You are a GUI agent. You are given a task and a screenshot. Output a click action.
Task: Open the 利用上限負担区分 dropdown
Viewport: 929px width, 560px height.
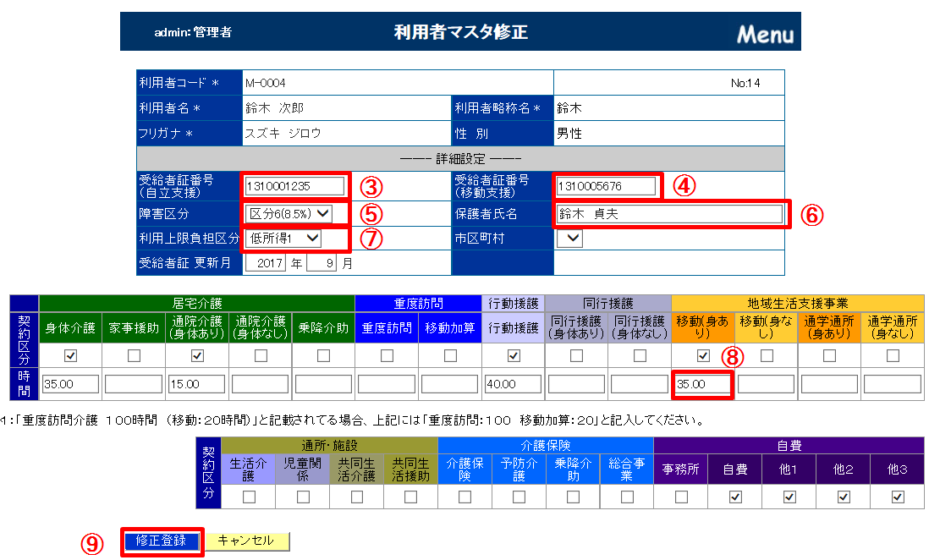284,239
